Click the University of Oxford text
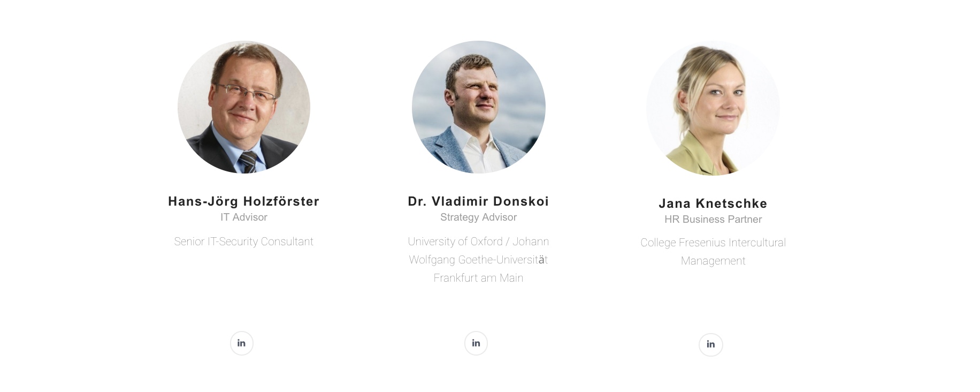980x392 pixels. [455, 242]
